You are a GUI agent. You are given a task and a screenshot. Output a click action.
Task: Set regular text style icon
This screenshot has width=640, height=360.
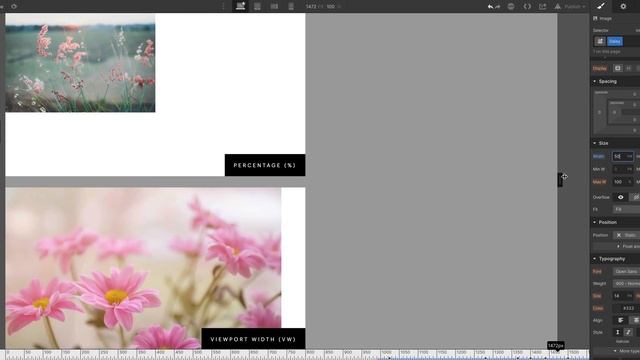tap(617, 332)
